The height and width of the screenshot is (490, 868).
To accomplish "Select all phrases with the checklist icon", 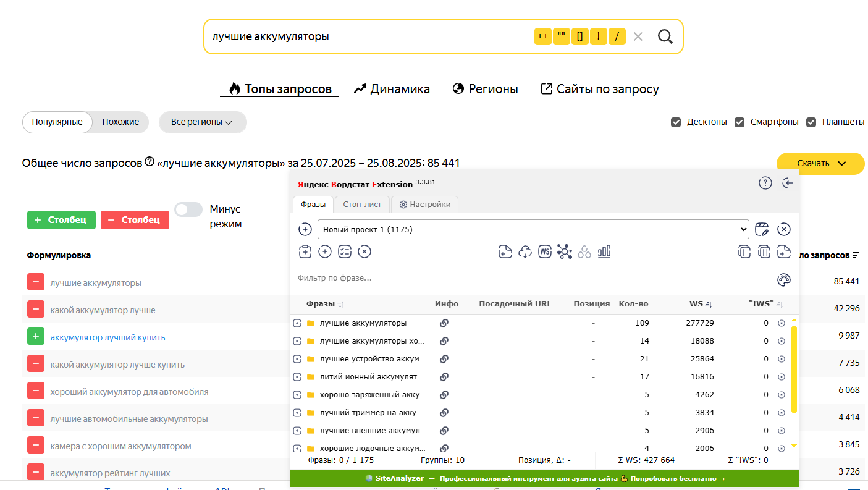I will pos(345,251).
